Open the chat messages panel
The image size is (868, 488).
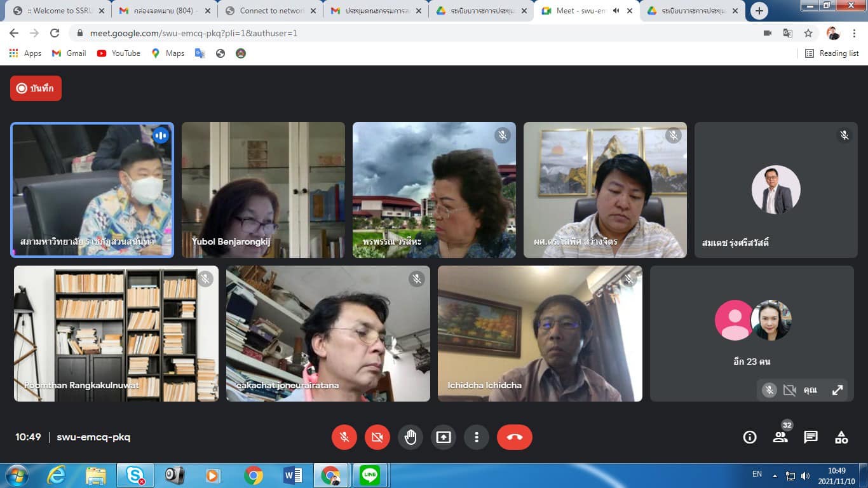(x=811, y=437)
